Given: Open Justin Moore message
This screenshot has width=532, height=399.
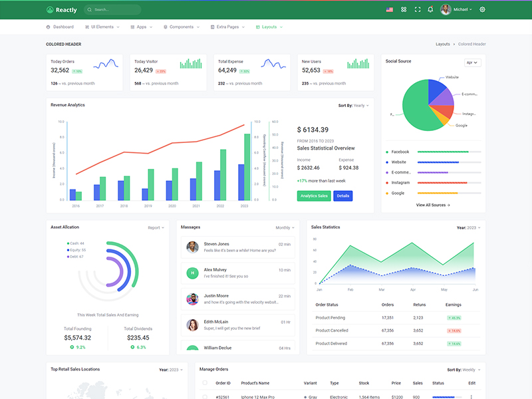Looking at the screenshot, I should pos(238,299).
